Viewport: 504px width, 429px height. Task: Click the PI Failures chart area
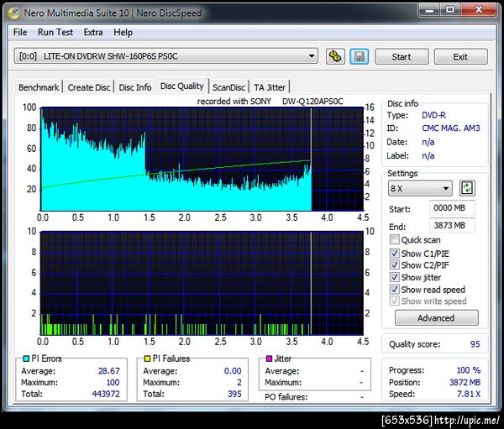point(202,283)
